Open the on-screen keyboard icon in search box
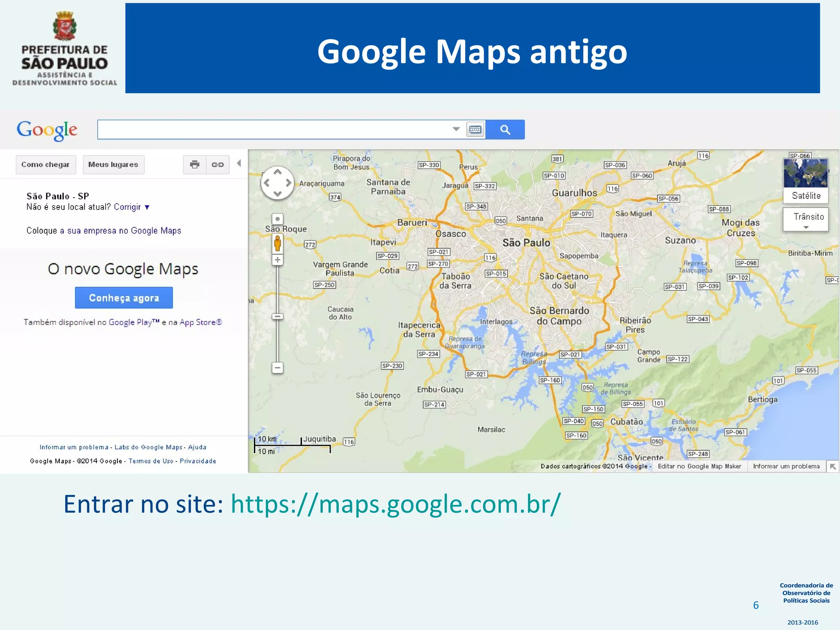 pyautogui.click(x=475, y=130)
